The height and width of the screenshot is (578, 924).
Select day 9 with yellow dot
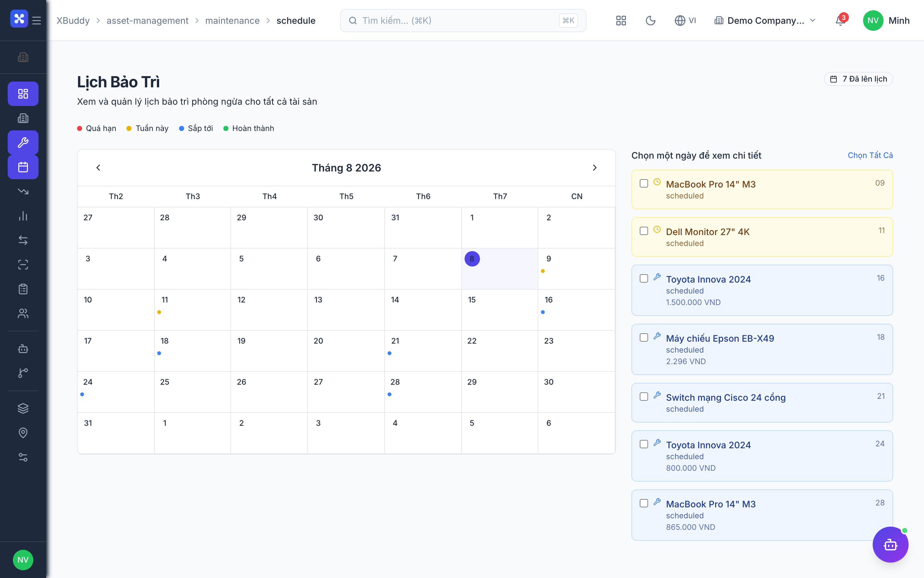577,269
